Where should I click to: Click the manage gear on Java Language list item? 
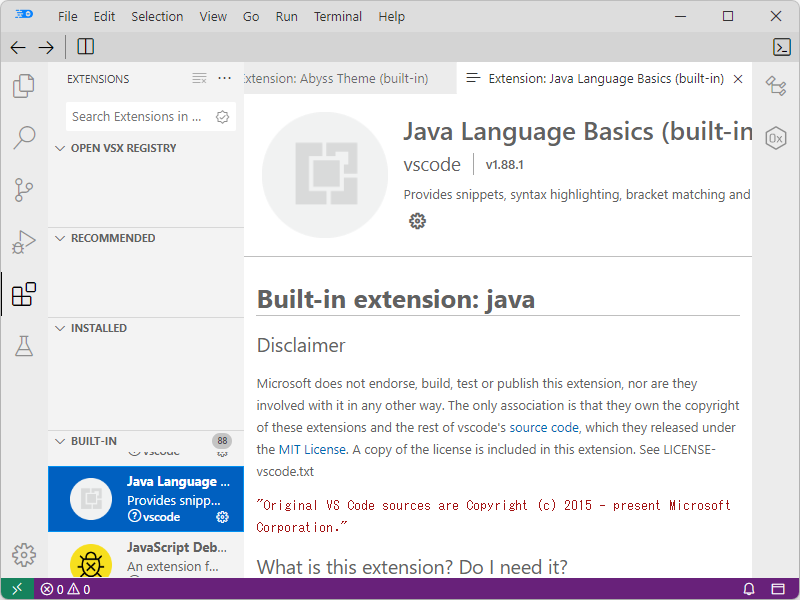[x=222, y=517]
